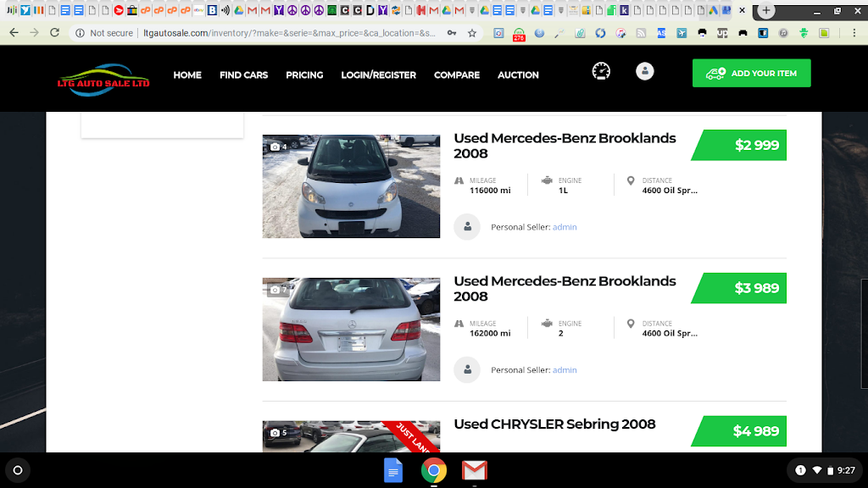Image resolution: width=868 pixels, height=488 pixels.
Task: Click the RSS feed extension icon
Action: point(641,33)
